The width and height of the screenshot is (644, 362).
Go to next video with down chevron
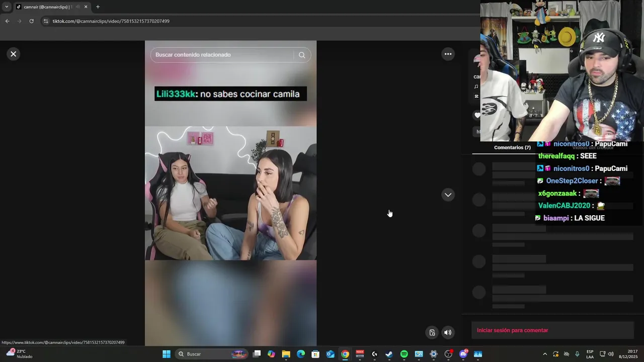448,195
